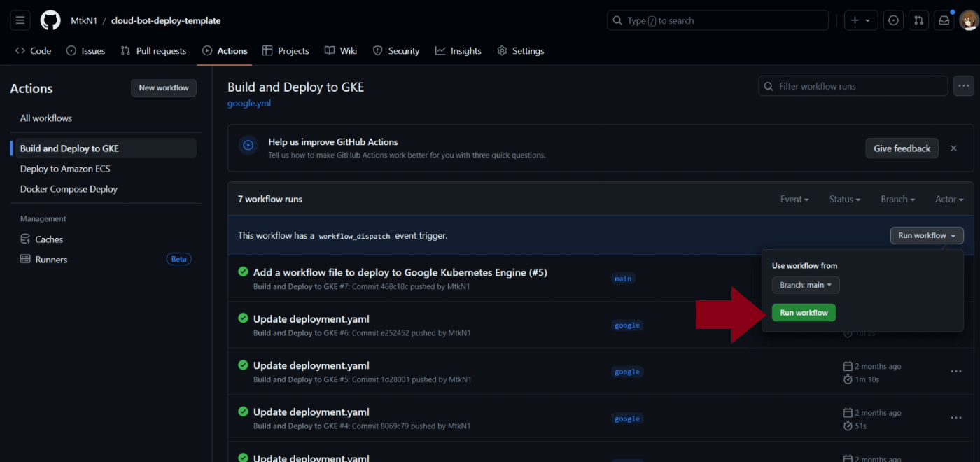Open the notifications inbox icon
Screen dimensions: 980x462
tap(944, 20)
